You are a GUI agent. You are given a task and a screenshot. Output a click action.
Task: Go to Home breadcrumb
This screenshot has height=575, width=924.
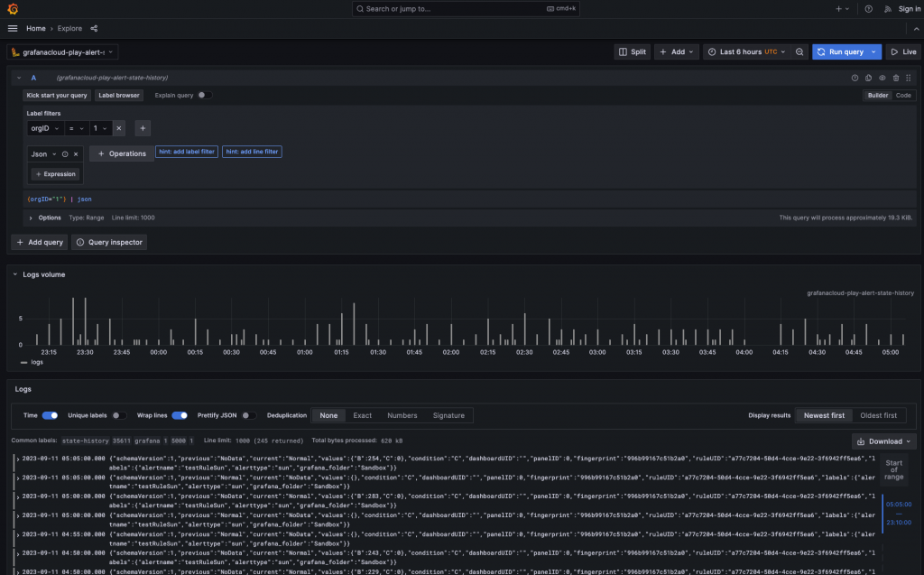(35, 28)
